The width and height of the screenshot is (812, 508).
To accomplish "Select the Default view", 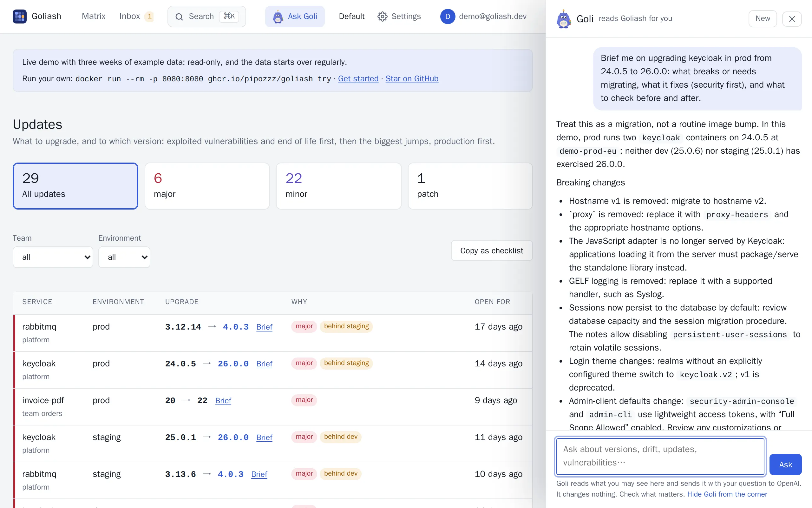I will 352,17.
